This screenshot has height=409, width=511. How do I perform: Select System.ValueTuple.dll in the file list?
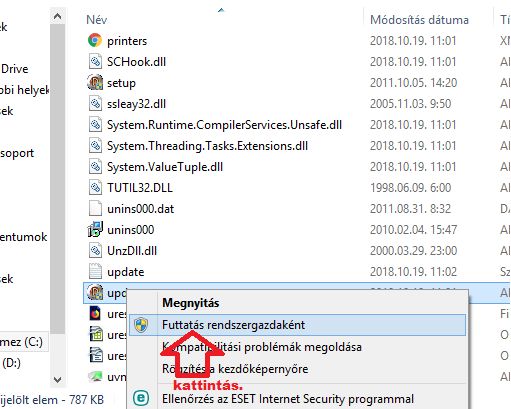point(165,167)
